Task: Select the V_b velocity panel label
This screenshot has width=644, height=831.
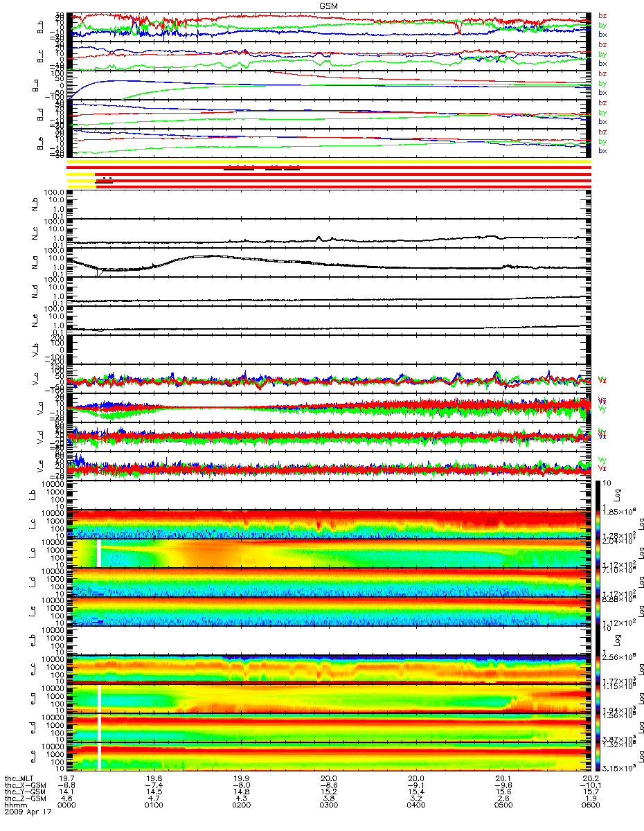Action: point(36,350)
